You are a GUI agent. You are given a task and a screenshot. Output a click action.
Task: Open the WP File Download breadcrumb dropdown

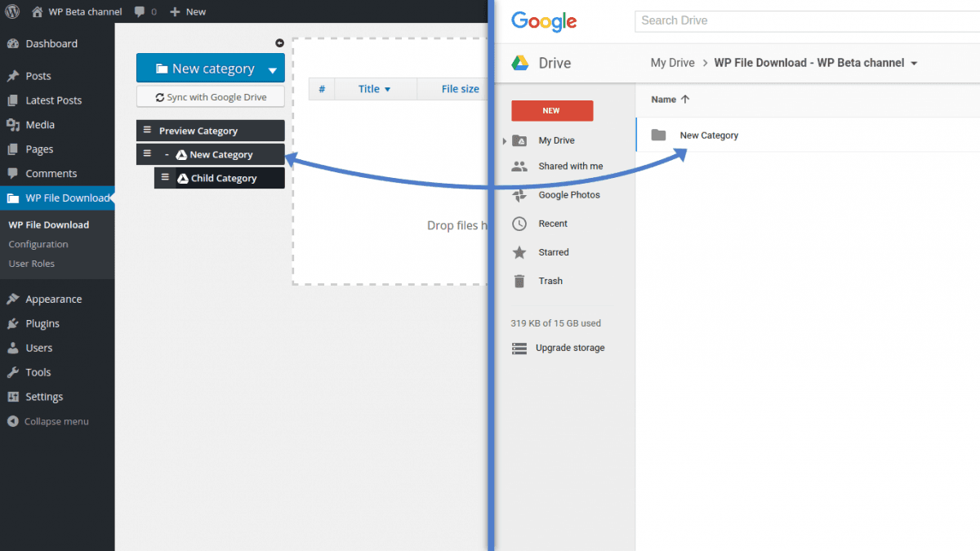coord(914,64)
